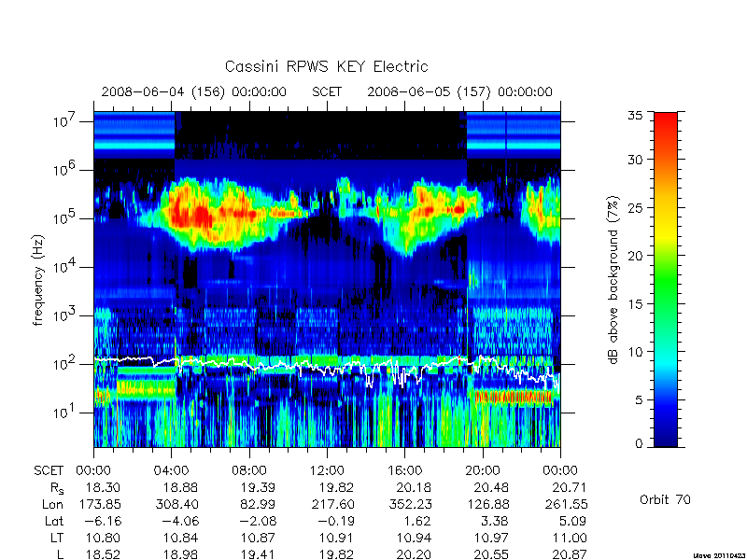Screen dimensions: 747x560
Task: Click the longitude value '217.60'
Action: click(333, 504)
